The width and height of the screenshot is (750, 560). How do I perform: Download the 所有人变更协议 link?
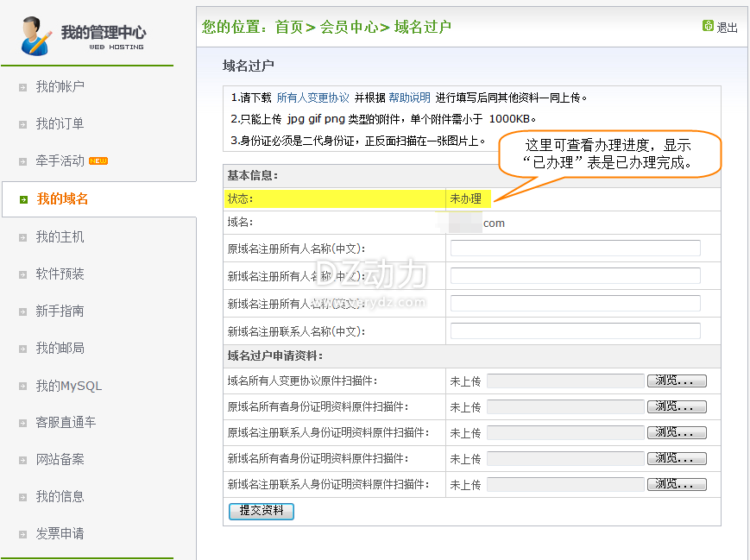click(312, 98)
